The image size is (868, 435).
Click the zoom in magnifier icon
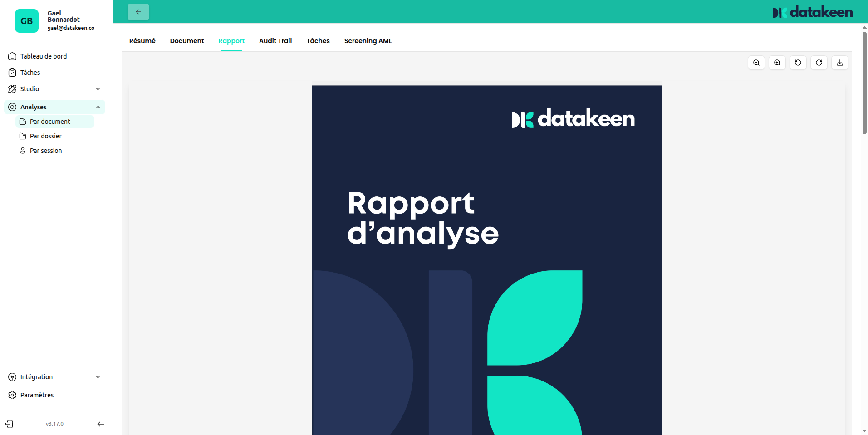[777, 63]
